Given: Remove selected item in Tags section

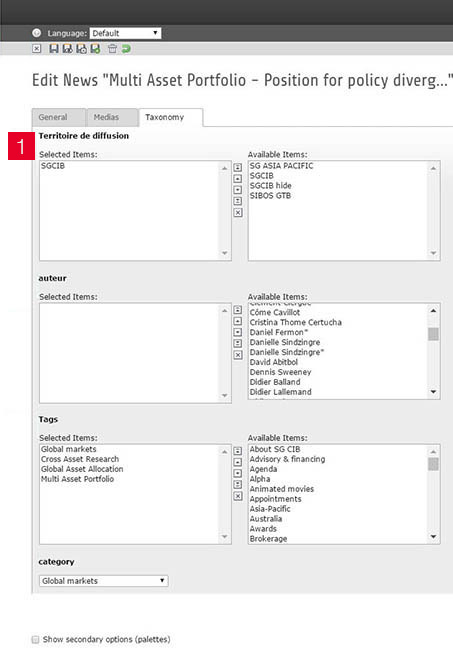Looking at the screenshot, I should (x=238, y=496).
